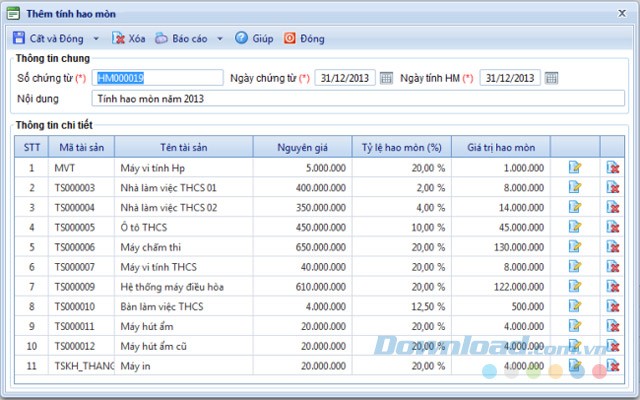The height and width of the screenshot is (400, 640).
Task: Edit the MVT asset row
Action: pos(575,168)
